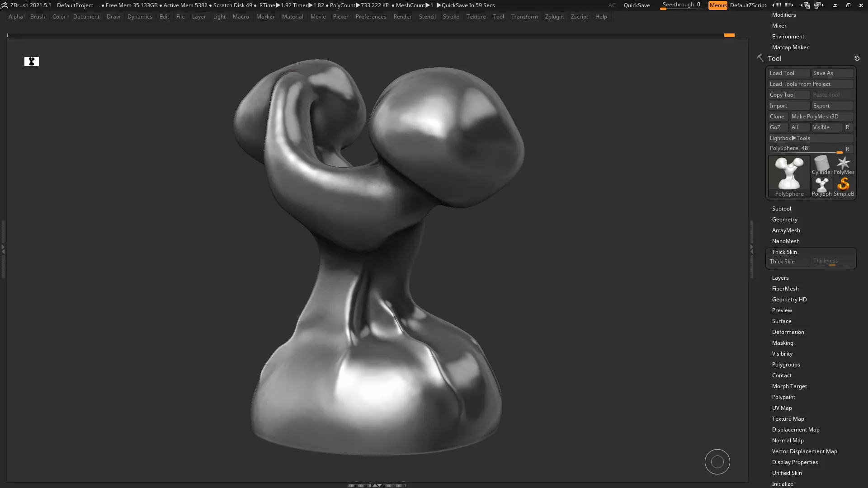Click the previous UI layout stripes icon
868x488 pixels.
776,5
